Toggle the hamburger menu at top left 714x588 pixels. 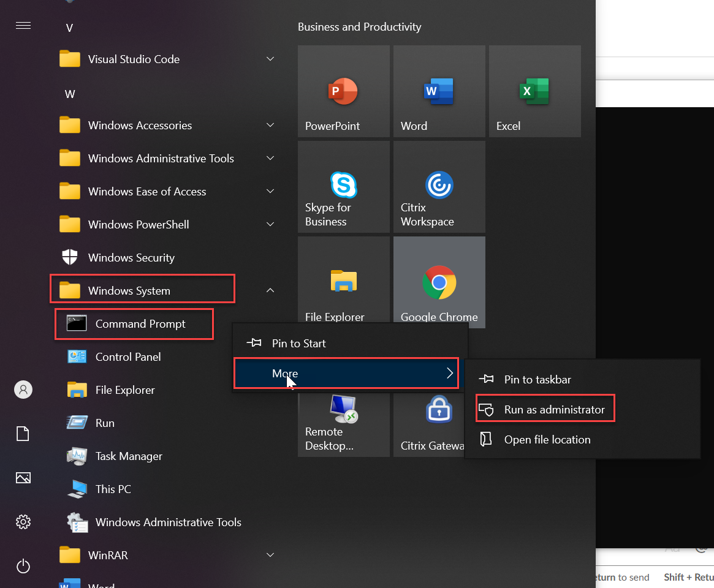(23, 26)
